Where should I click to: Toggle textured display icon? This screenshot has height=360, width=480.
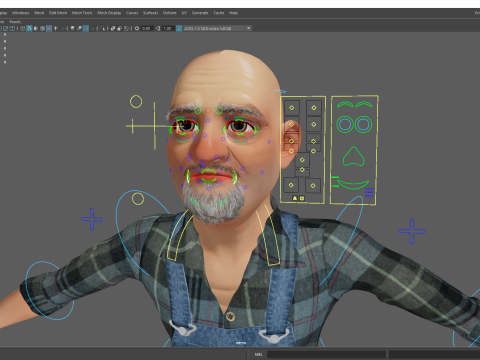tap(49, 28)
